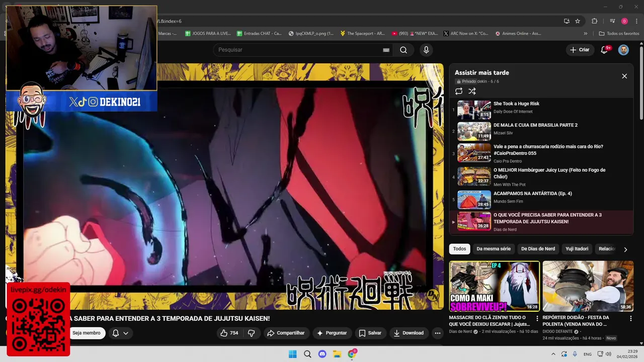Open File Explorer from taskbar
Image resolution: width=644 pixels, height=362 pixels.
pos(337,354)
